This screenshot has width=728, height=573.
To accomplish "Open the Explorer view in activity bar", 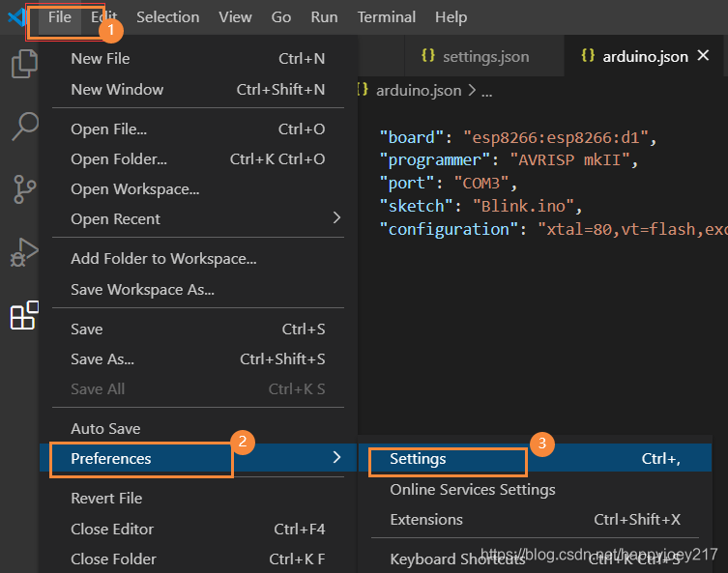I will (24, 64).
